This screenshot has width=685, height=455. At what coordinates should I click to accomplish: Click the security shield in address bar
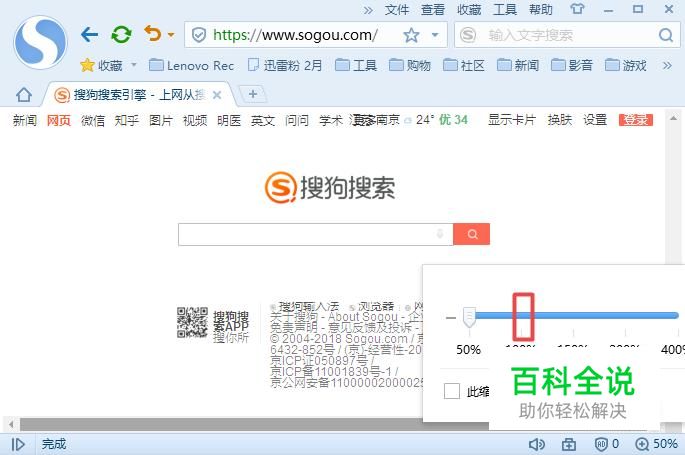pyautogui.click(x=199, y=35)
